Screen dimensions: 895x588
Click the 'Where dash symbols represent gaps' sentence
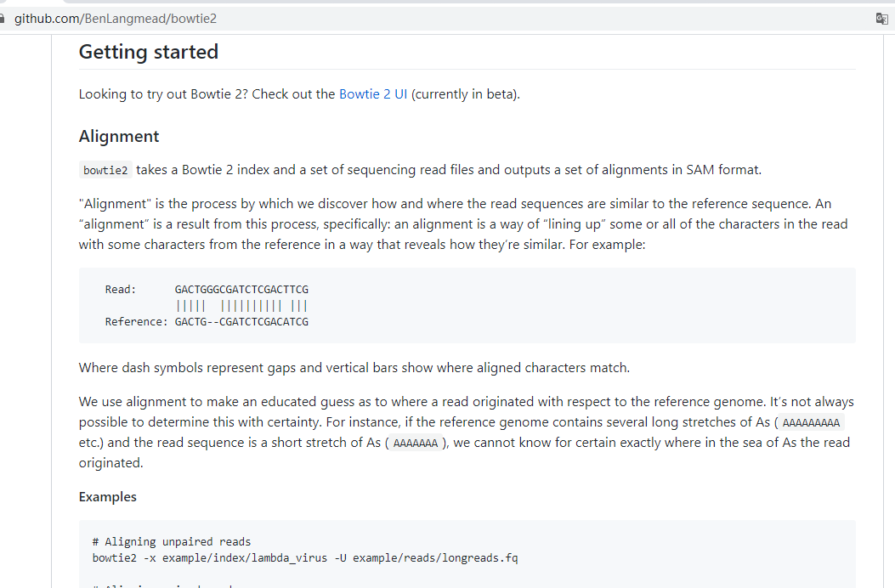click(354, 368)
